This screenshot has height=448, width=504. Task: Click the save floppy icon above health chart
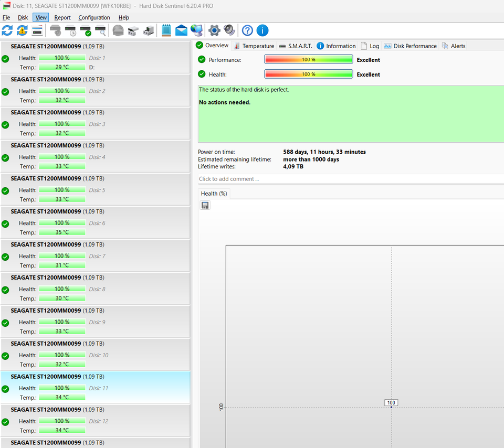[205, 205]
